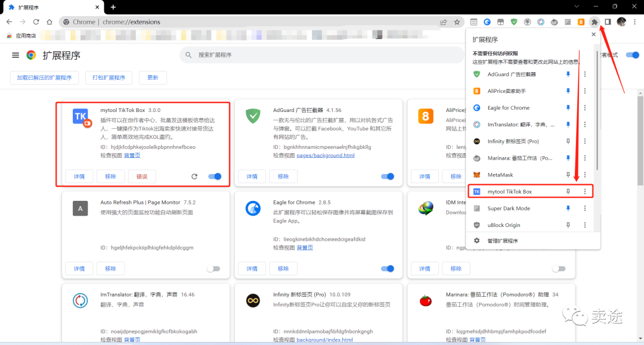Click 错误 button on mytool TikTok Box

coord(142,176)
